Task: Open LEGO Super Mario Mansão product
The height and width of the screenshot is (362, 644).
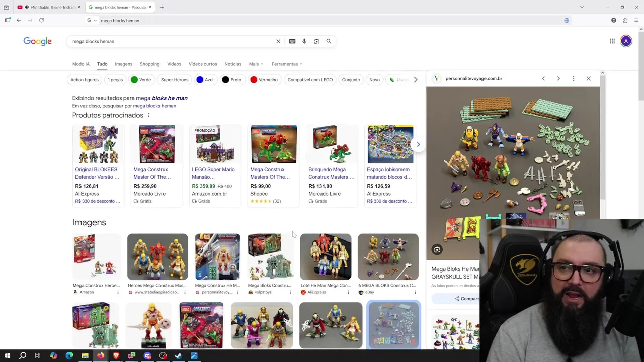Action: [213, 173]
